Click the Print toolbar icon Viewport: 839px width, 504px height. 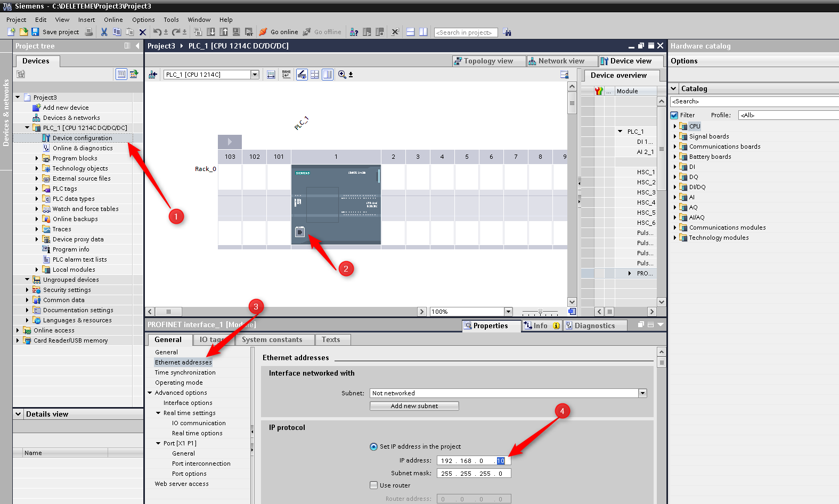coord(89,32)
